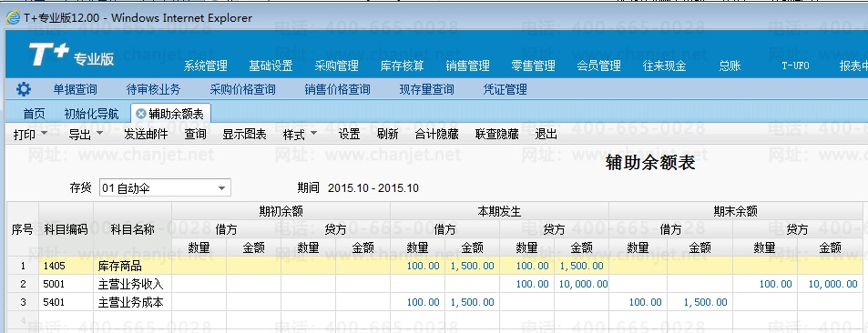The width and height of the screenshot is (868, 333).
Task: Click the 发送邮件 button
Action: [146, 135]
